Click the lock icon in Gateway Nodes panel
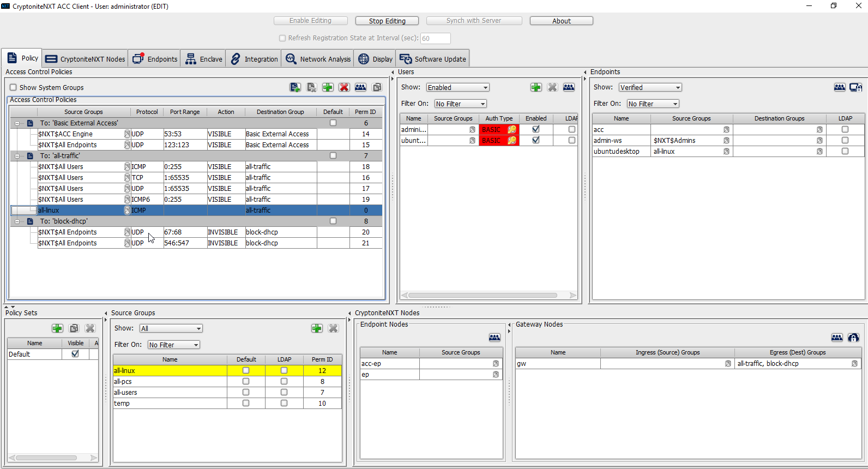868x469 pixels. click(853, 338)
